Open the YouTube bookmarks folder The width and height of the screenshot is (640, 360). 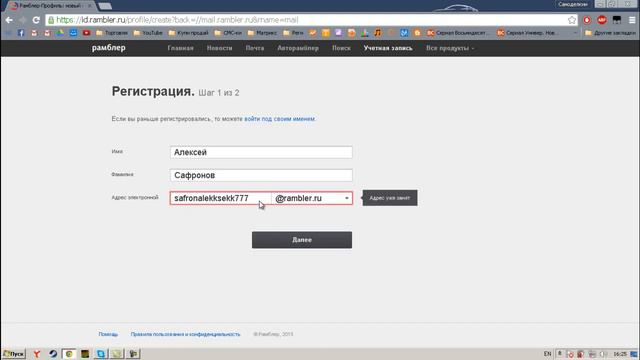[x=148, y=33]
